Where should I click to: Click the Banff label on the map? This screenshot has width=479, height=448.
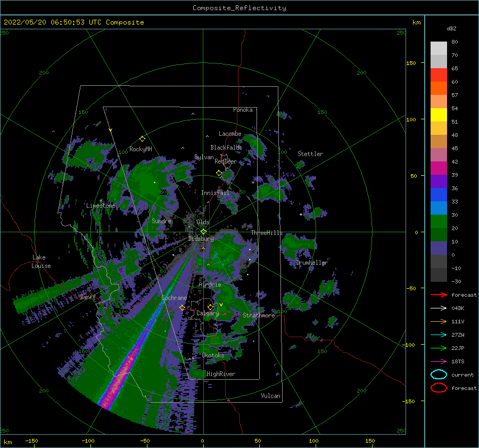88,297
